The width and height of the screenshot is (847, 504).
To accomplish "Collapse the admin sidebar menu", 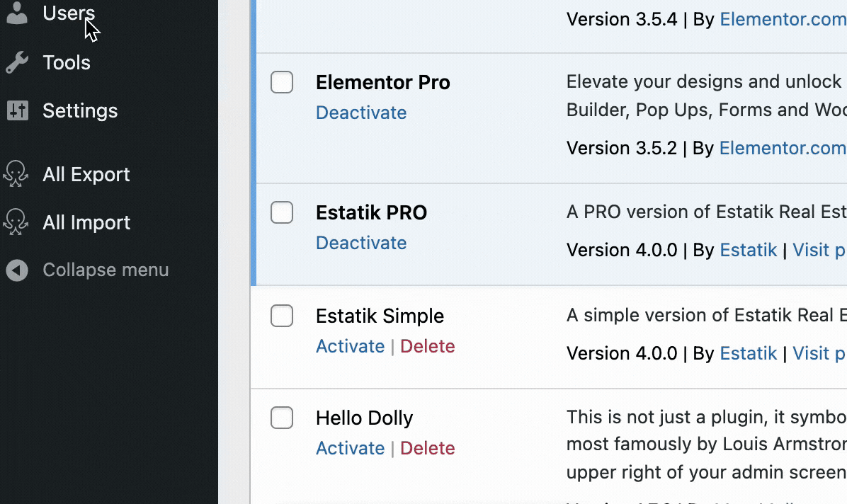I will click(106, 270).
